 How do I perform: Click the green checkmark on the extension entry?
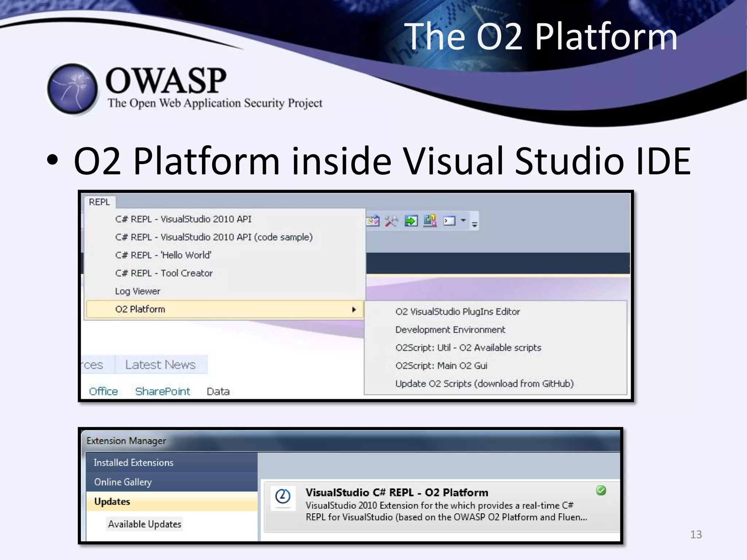[x=601, y=490]
